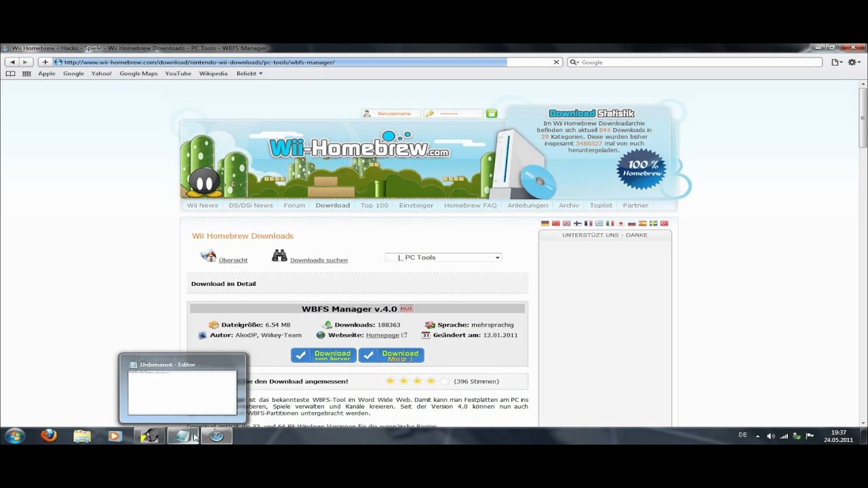Screen dimensions: 868x488
Task: Click the binoculars search icon
Action: coord(279,256)
